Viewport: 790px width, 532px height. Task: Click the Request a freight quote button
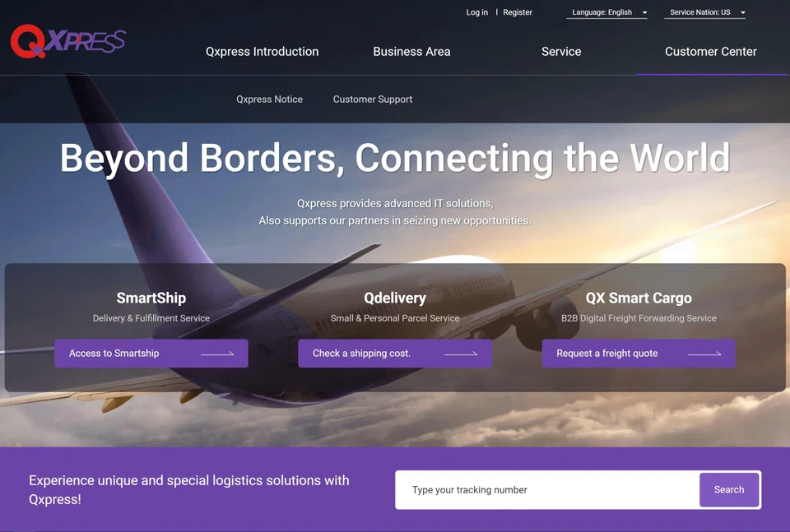(x=639, y=354)
